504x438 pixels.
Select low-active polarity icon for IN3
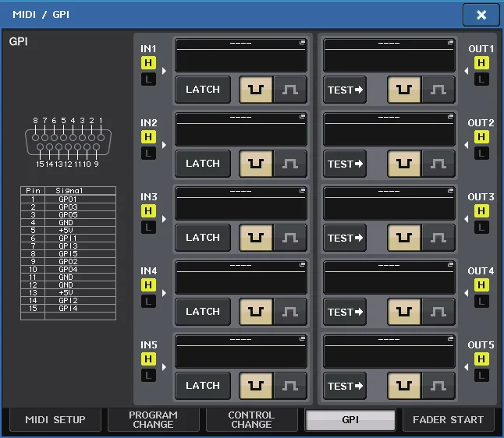pos(256,238)
